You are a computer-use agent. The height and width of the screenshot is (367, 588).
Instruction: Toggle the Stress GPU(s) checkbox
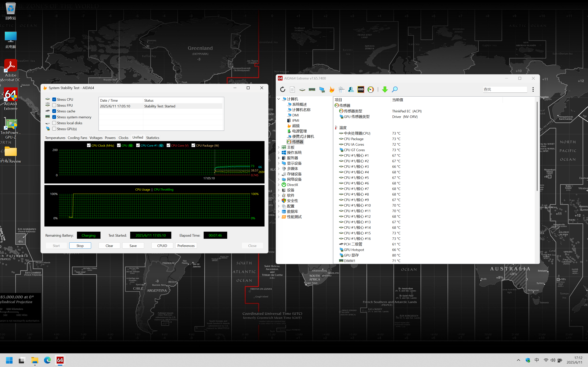pos(54,129)
